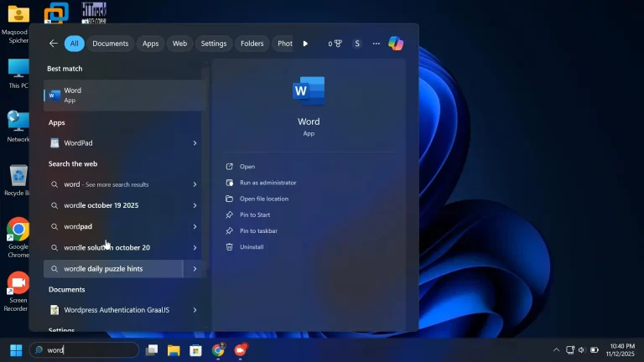Select the All filter tab
The height and width of the screenshot is (362, 644).
(75, 44)
